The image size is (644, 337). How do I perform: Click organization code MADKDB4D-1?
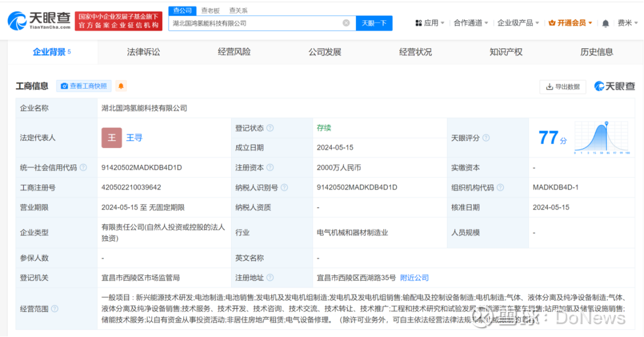click(555, 187)
